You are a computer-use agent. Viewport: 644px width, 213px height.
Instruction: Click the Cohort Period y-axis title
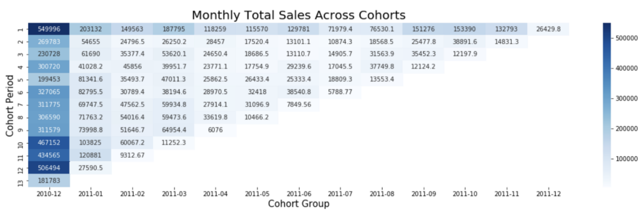coord(10,105)
